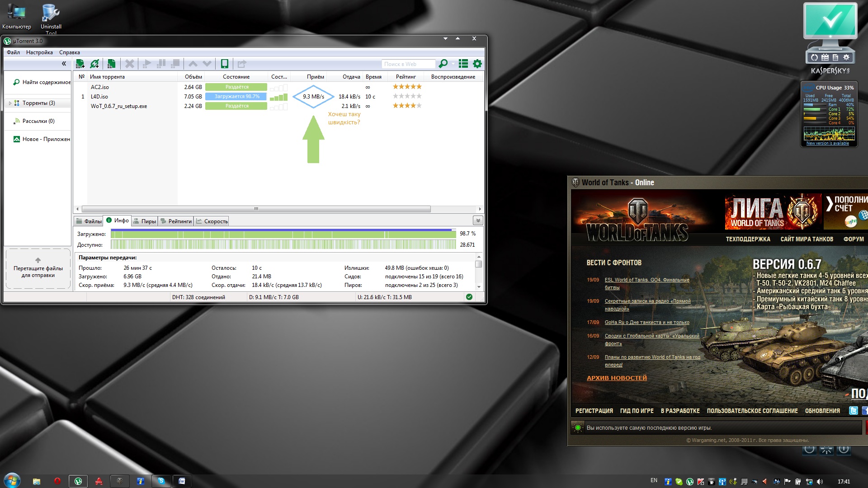Image resolution: width=868 pixels, height=488 pixels.
Task: Click the file drop zone for sending
Action: point(38,269)
